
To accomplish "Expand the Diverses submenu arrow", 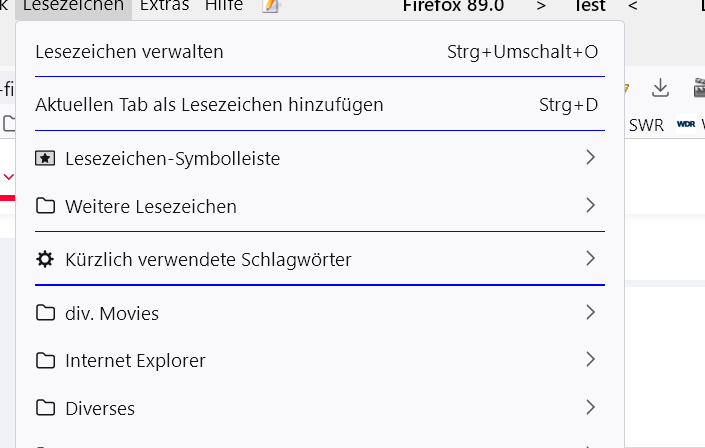I will [590, 407].
